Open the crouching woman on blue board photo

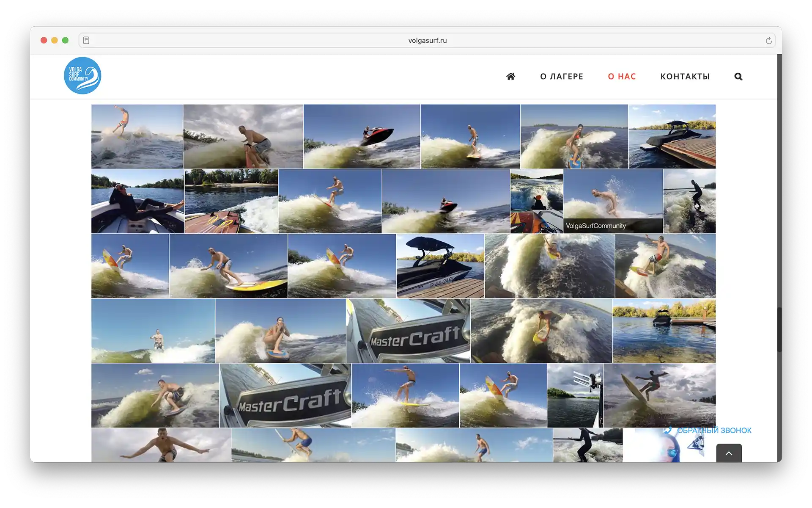tap(280, 331)
